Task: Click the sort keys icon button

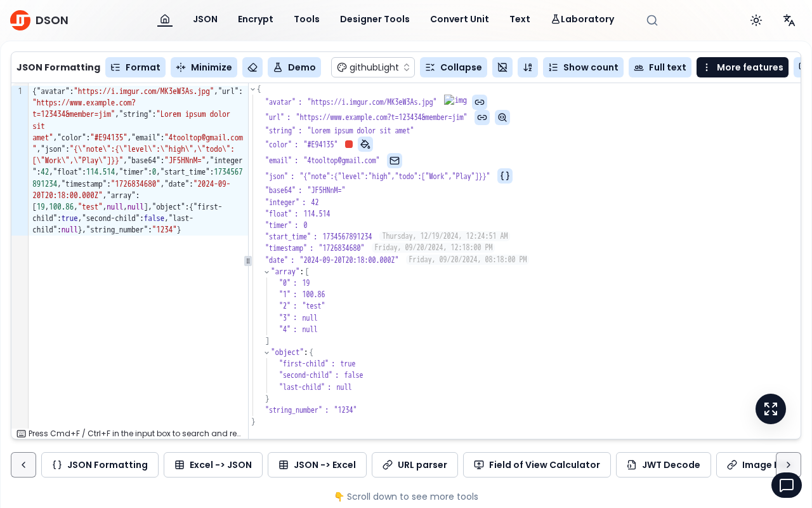Action: (528, 67)
